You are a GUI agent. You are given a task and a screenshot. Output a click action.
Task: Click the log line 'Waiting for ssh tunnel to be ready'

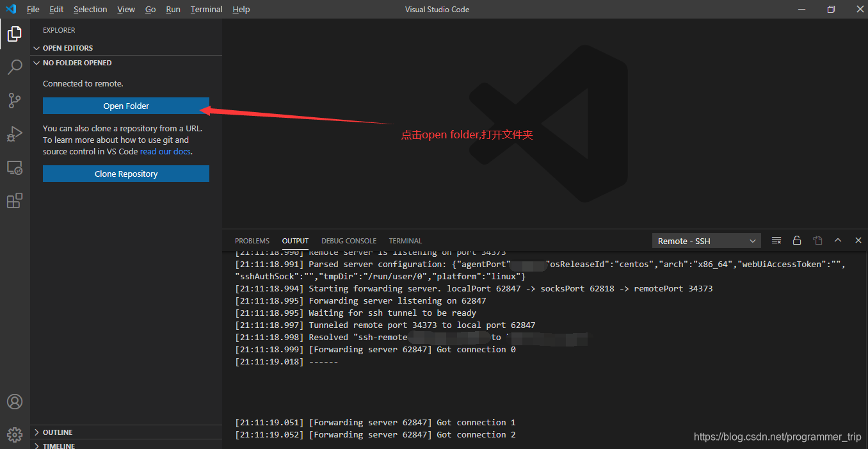tap(355, 313)
